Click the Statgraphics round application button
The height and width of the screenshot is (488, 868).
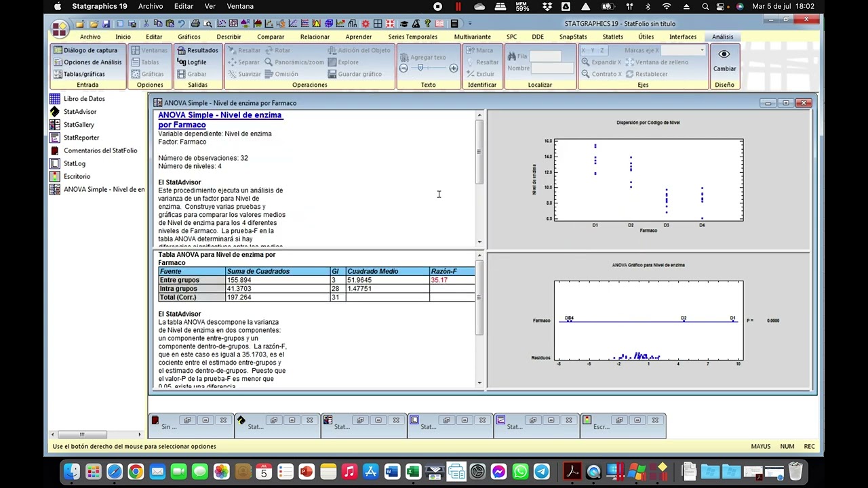[x=60, y=27]
